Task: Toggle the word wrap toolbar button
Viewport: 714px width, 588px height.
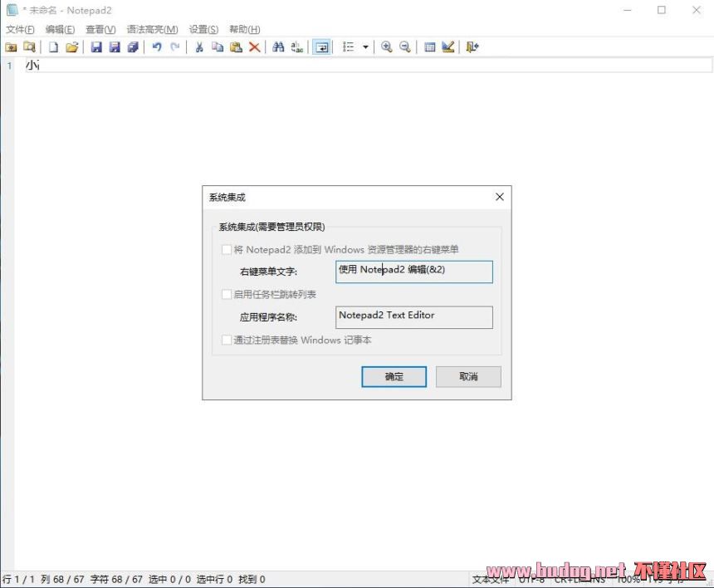Action: click(x=321, y=47)
